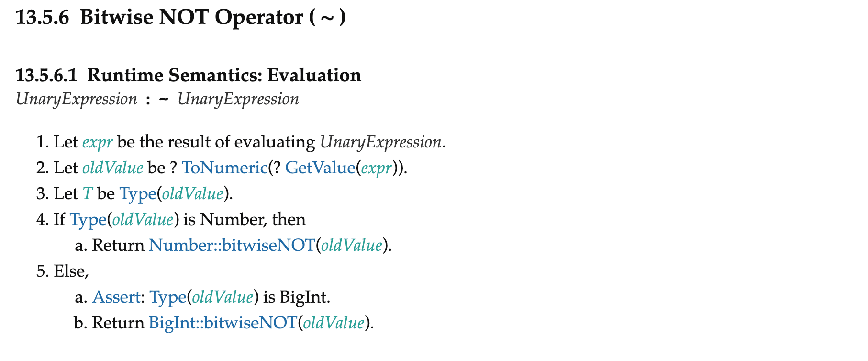Open the Number::bitwiseNOT operation link
The height and width of the screenshot is (361, 868).
point(232,245)
